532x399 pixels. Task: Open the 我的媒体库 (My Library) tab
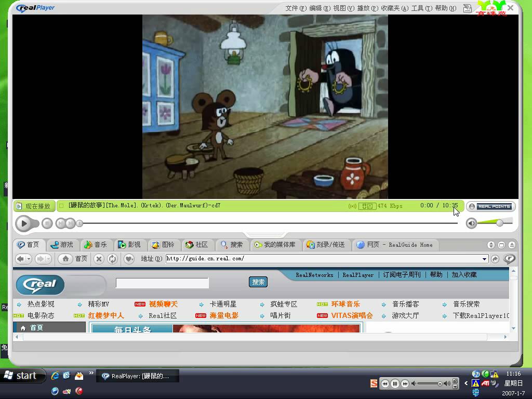tap(275, 245)
